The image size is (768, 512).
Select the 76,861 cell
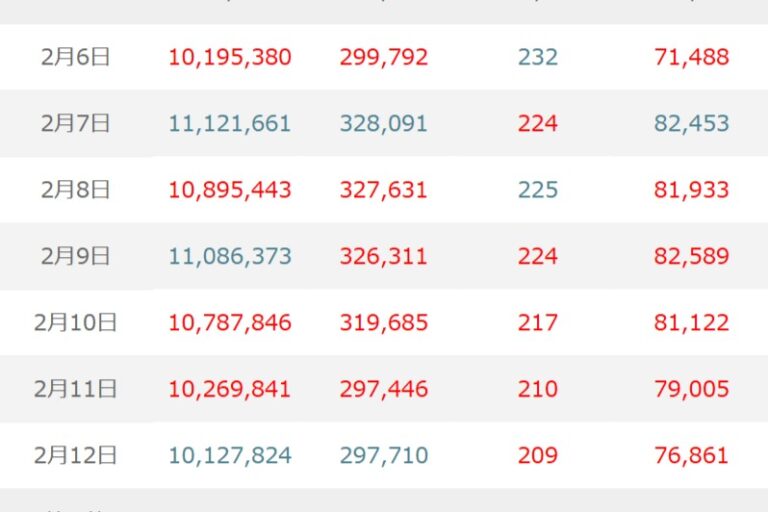691,456
